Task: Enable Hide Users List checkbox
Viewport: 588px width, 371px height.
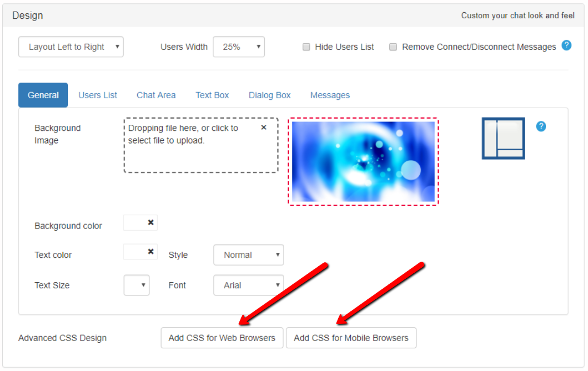Action: (x=306, y=47)
